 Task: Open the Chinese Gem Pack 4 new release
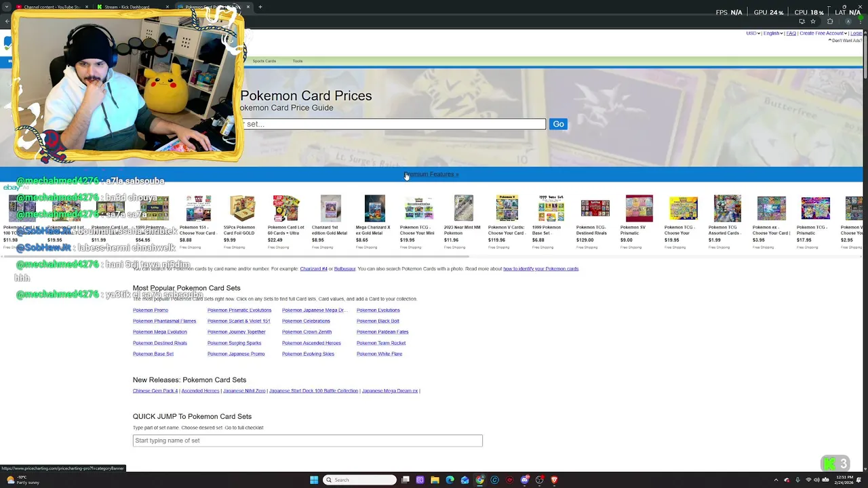click(155, 391)
